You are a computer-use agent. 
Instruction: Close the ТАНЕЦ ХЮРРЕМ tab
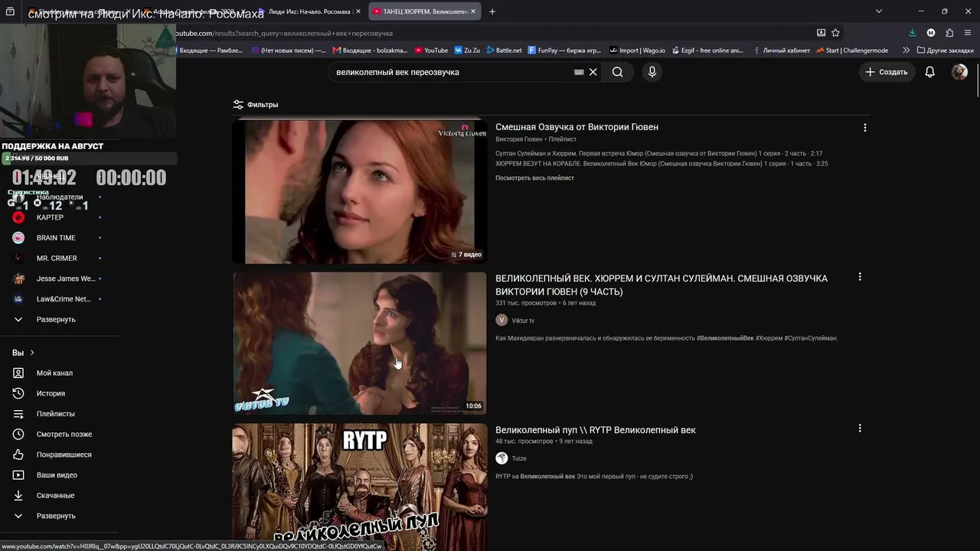coord(474,11)
